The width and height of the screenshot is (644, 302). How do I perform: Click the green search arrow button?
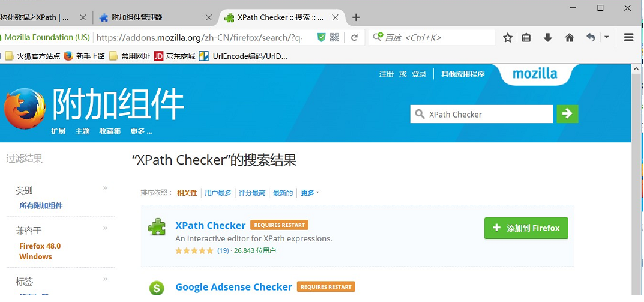point(567,114)
